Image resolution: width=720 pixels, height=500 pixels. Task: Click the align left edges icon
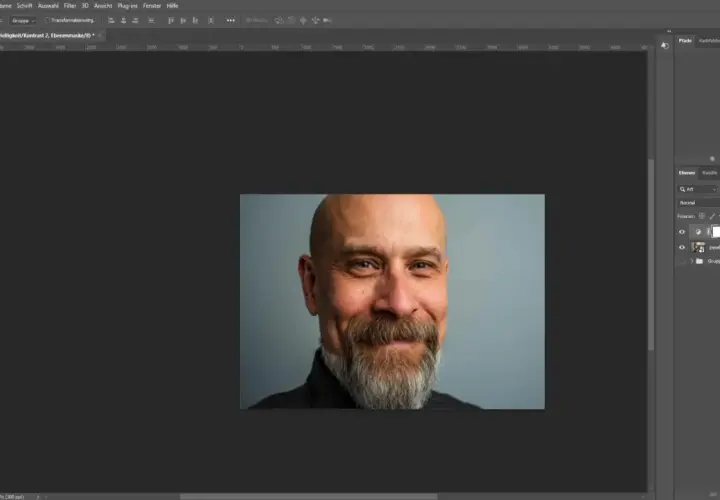pyautogui.click(x=111, y=20)
